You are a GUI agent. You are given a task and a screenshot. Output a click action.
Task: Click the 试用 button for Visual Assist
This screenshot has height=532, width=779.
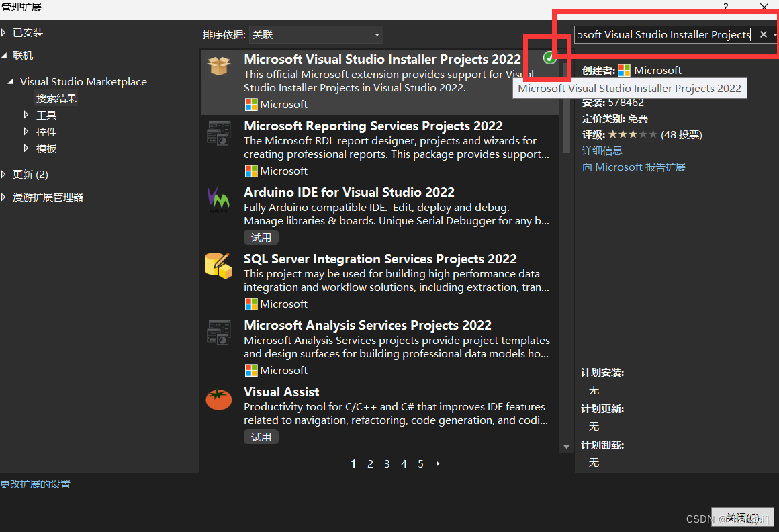coord(261,437)
